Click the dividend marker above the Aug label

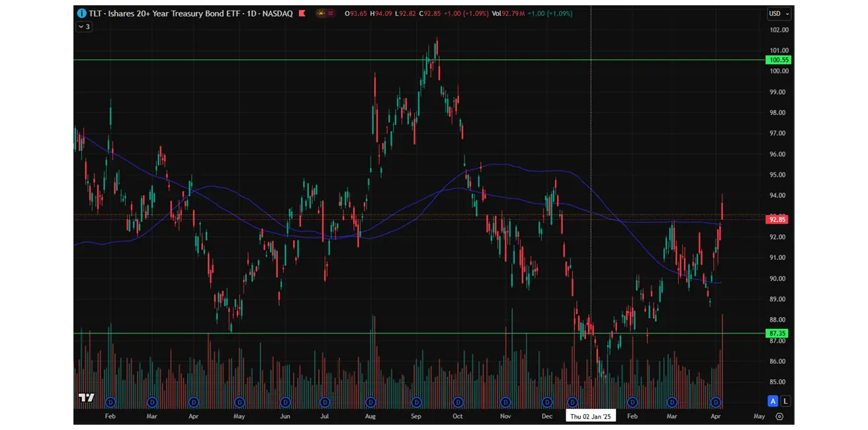tap(370, 402)
